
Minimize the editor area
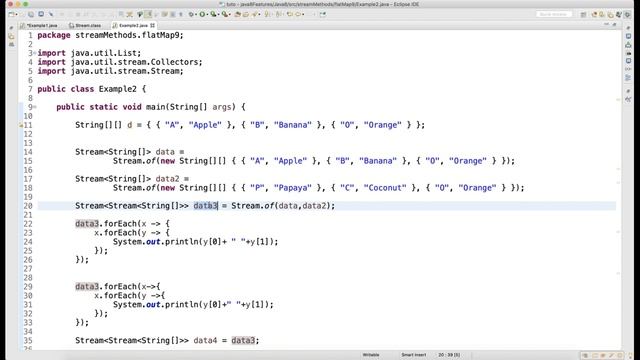(606, 24)
